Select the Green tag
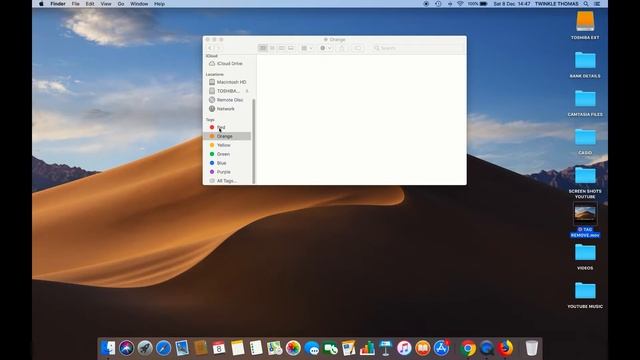Viewport: 640px width, 360px height. (228, 154)
